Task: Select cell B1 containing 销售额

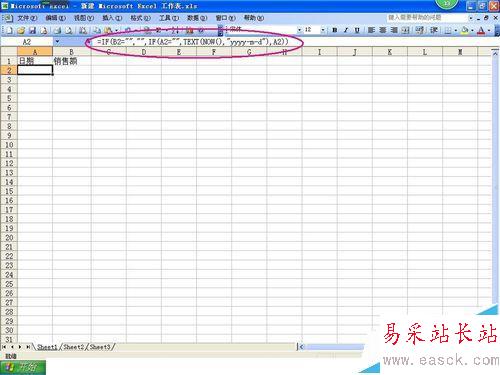Action: click(72, 61)
